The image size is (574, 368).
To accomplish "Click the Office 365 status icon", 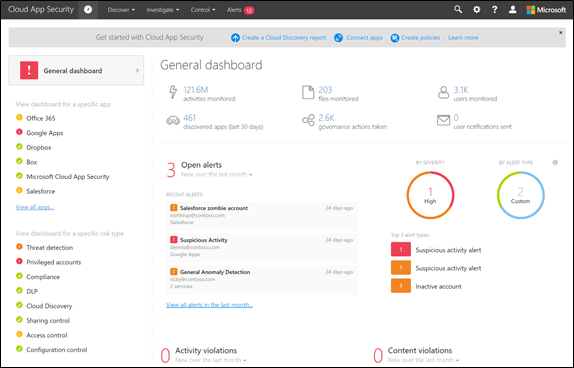I will tap(19, 118).
